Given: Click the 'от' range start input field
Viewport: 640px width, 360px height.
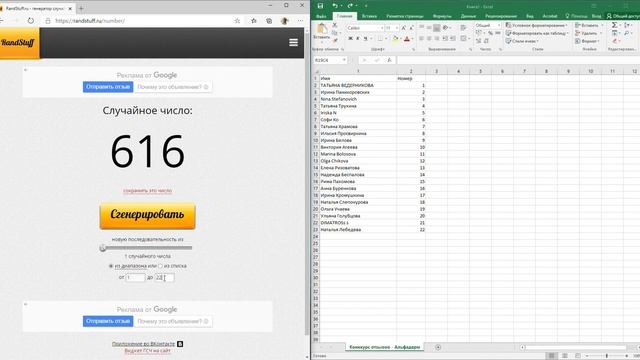Looking at the screenshot, I should click(135, 277).
